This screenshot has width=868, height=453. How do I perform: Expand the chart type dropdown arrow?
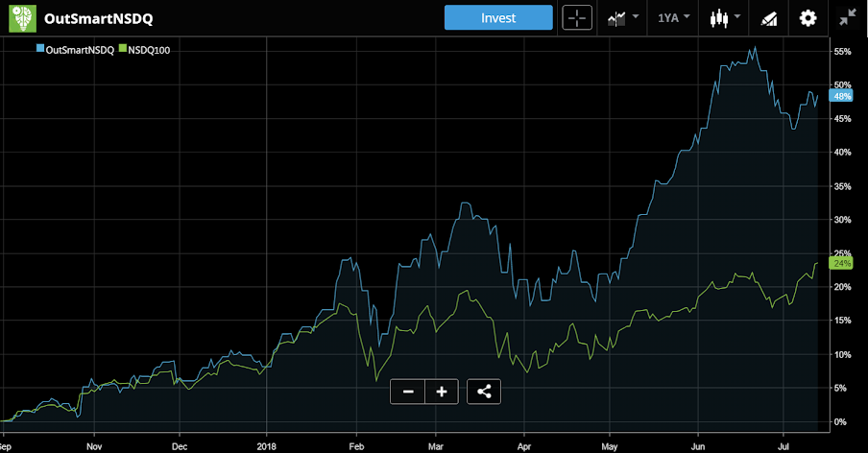[737, 16]
